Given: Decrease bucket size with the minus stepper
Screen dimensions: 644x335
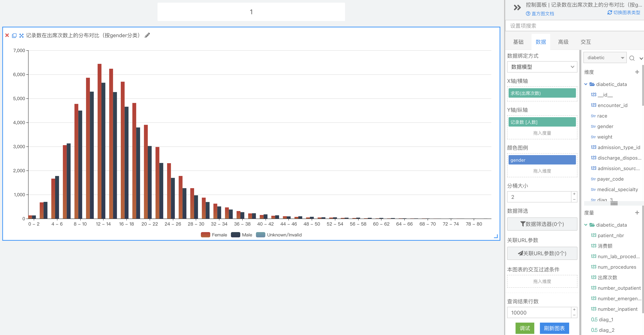Looking at the screenshot, I should [x=574, y=200].
